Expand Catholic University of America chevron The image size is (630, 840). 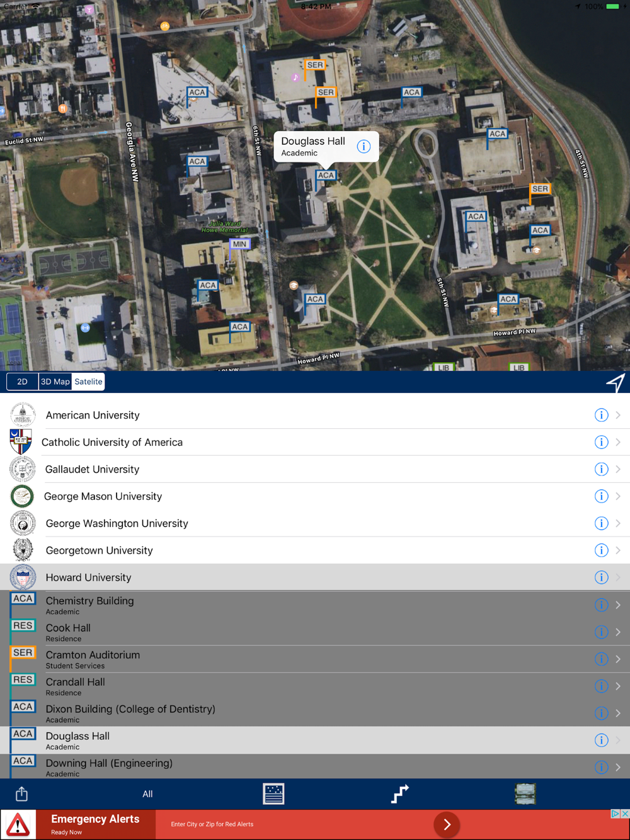click(x=618, y=442)
